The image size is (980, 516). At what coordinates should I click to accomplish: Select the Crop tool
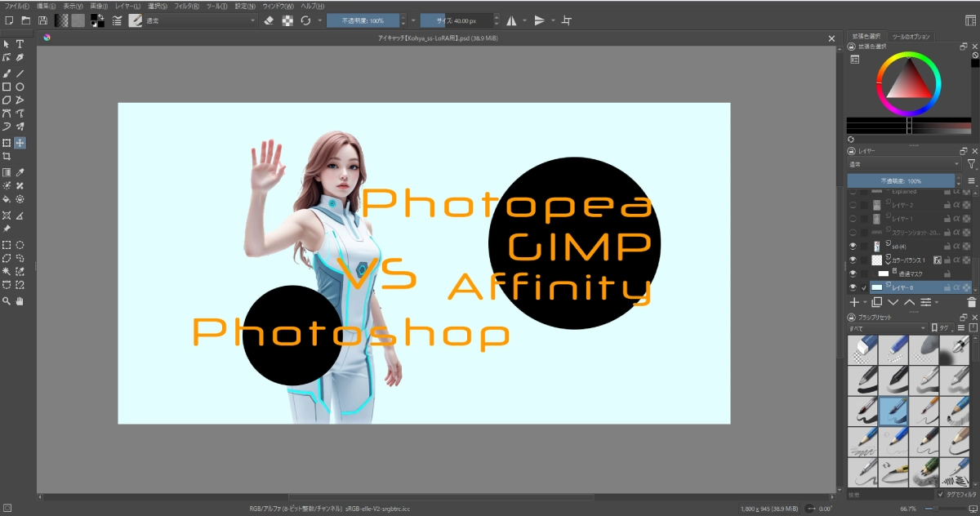[x=7, y=156]
